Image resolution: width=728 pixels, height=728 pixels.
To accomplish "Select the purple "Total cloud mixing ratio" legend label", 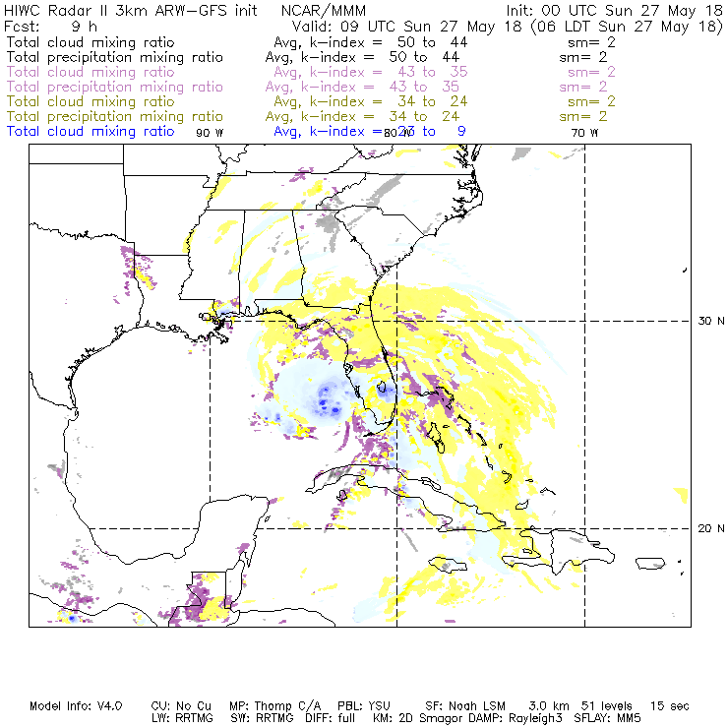I will click(91, 72).
